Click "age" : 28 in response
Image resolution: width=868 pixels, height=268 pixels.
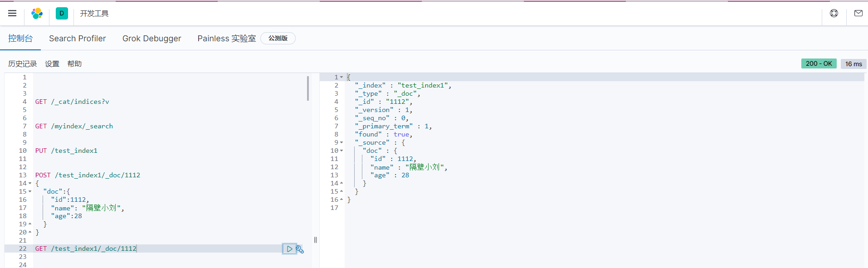pyautogui.click(x=390, y=175)
